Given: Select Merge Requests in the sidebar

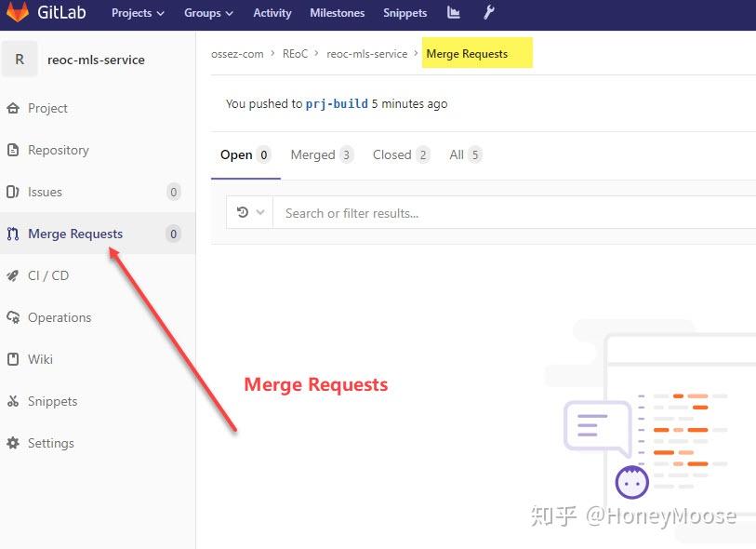Looking at the screenshot, I should pyautogui.click(x=74, y=234).
